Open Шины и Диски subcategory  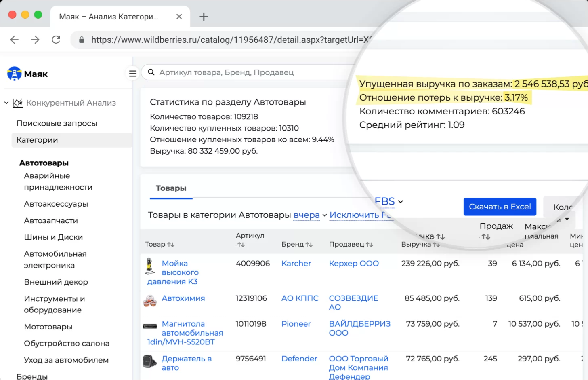[53, 237]
